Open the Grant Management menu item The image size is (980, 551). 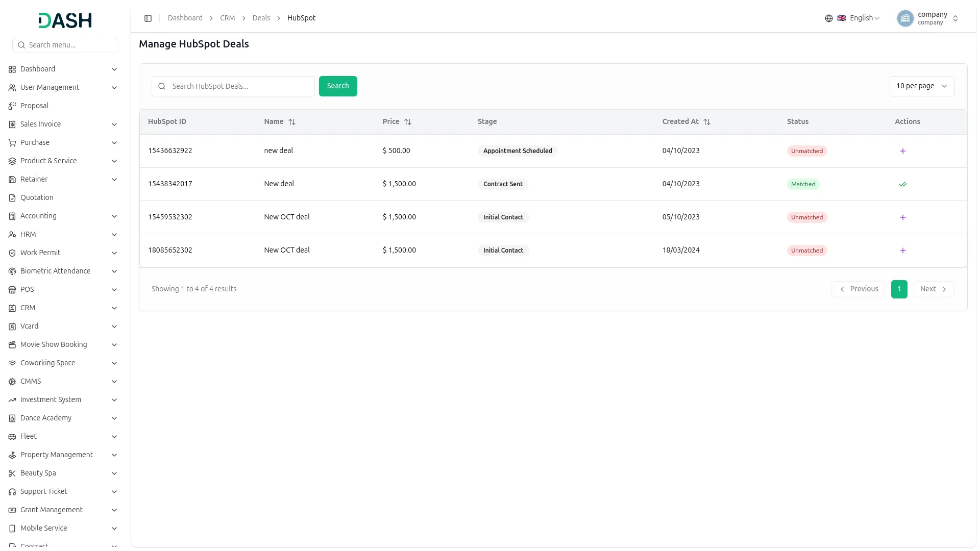pos(63,510)
